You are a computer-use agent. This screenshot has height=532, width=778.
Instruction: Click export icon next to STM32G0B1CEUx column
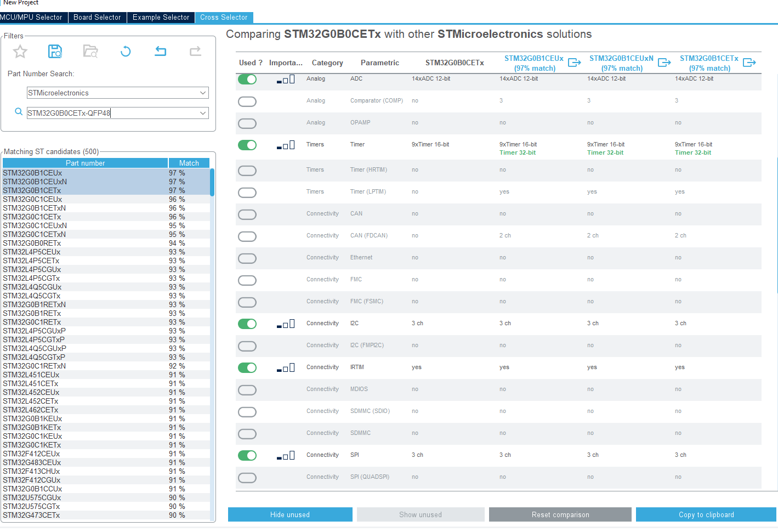pos(575,63)
